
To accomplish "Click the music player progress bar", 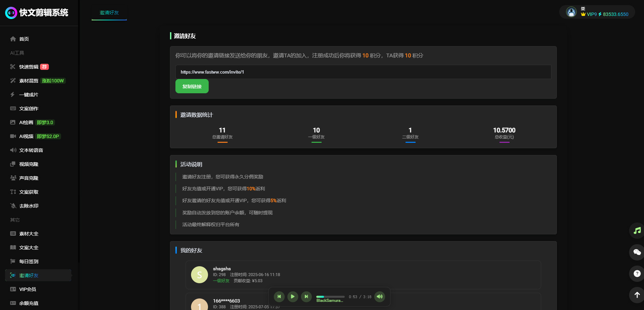I will tap(330, 296).
